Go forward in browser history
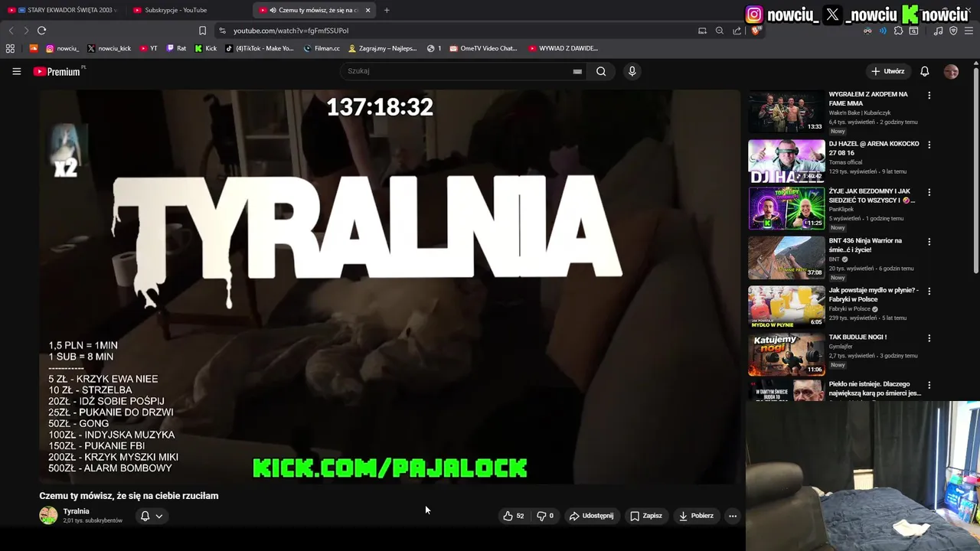Screen dimensions: 980x551 coord(25,31)
